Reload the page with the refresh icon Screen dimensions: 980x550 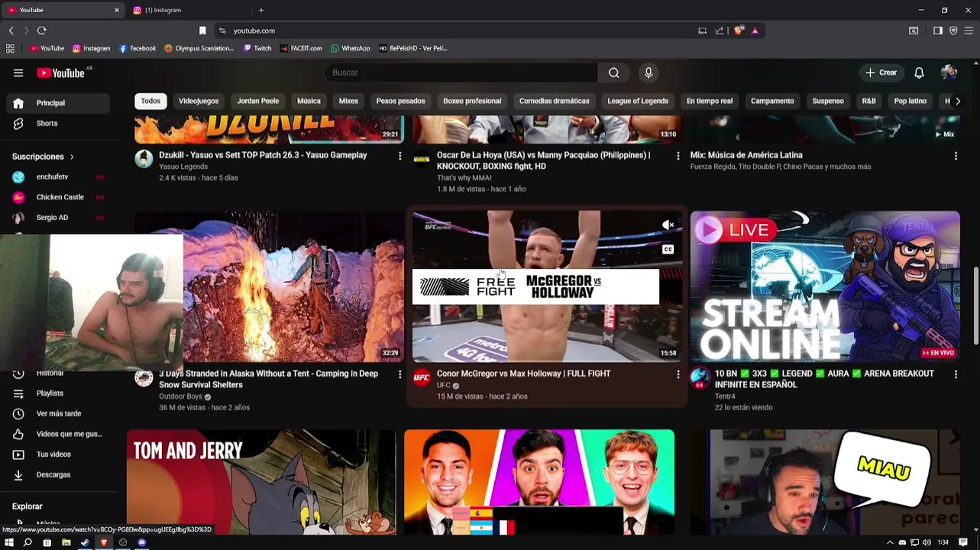coord(41,31)
